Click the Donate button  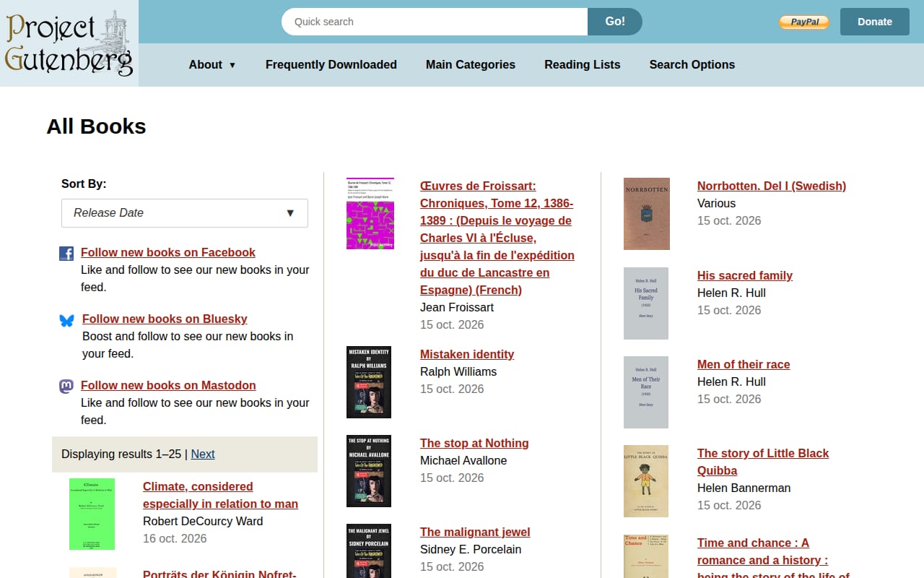coord(875,22)
